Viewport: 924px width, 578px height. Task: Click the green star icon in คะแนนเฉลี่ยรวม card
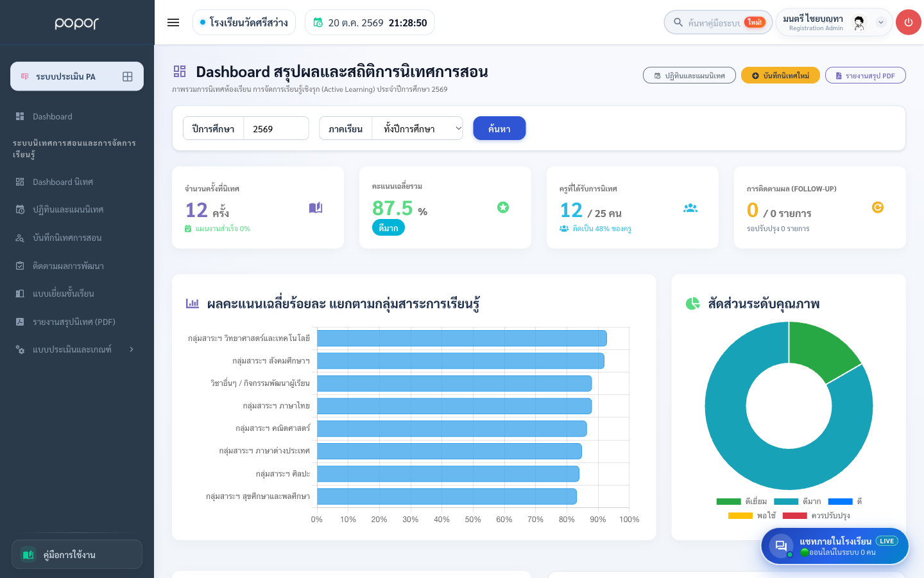tap(503, 207)
